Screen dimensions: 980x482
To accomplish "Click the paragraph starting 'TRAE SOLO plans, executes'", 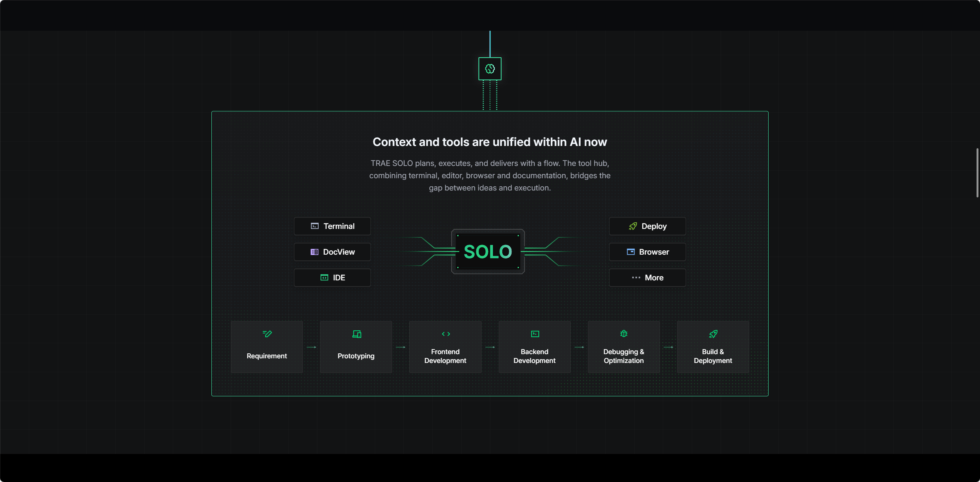I will 490,176.
